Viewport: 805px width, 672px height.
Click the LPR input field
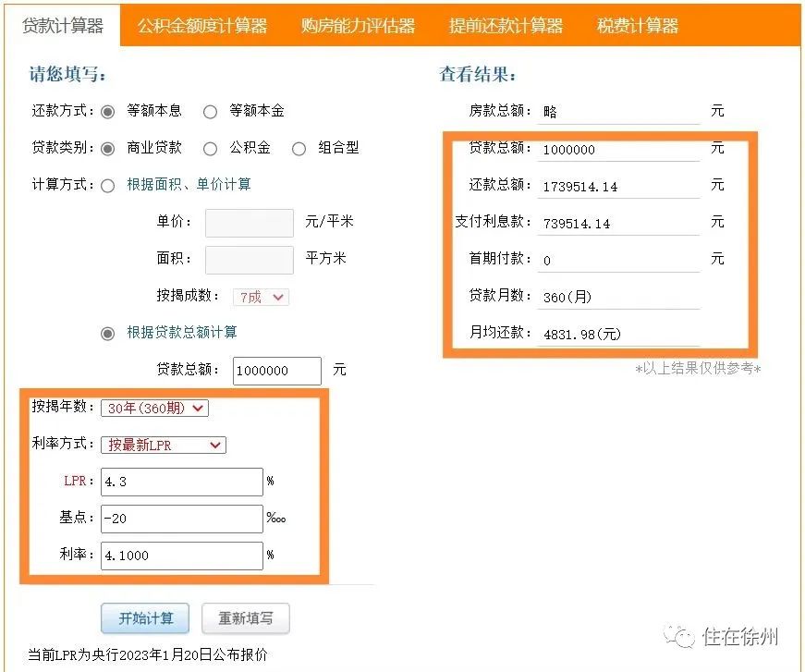tap(181, 482)
